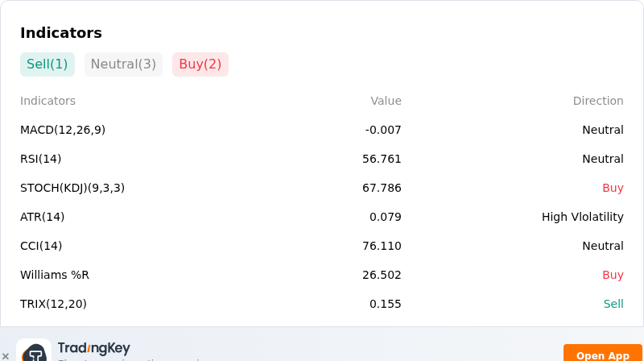Click the RSI(14) indicator name
Screen dimensions: 644x361
[41, 159]
